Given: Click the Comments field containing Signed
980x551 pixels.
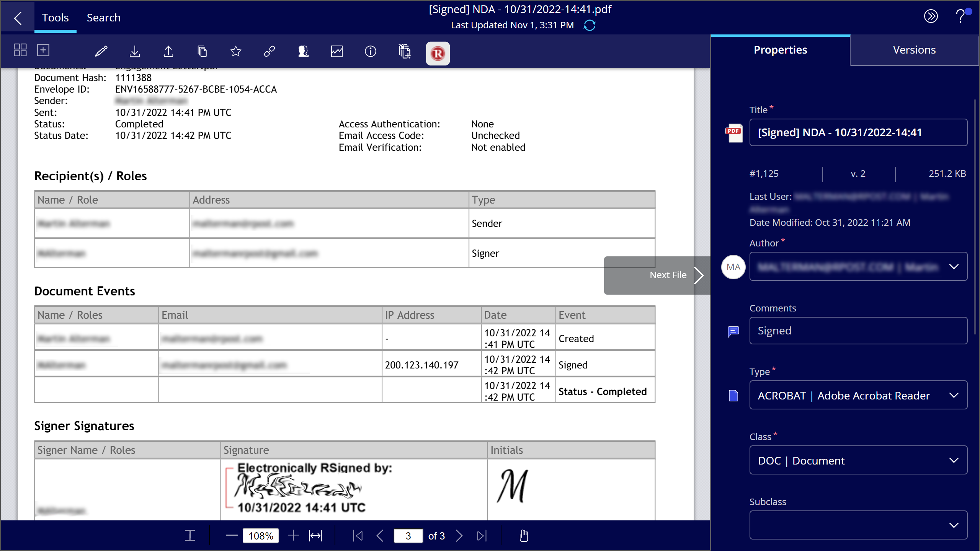Looking at the screenshot, I should pyautogui.click(x=857, y=331).
